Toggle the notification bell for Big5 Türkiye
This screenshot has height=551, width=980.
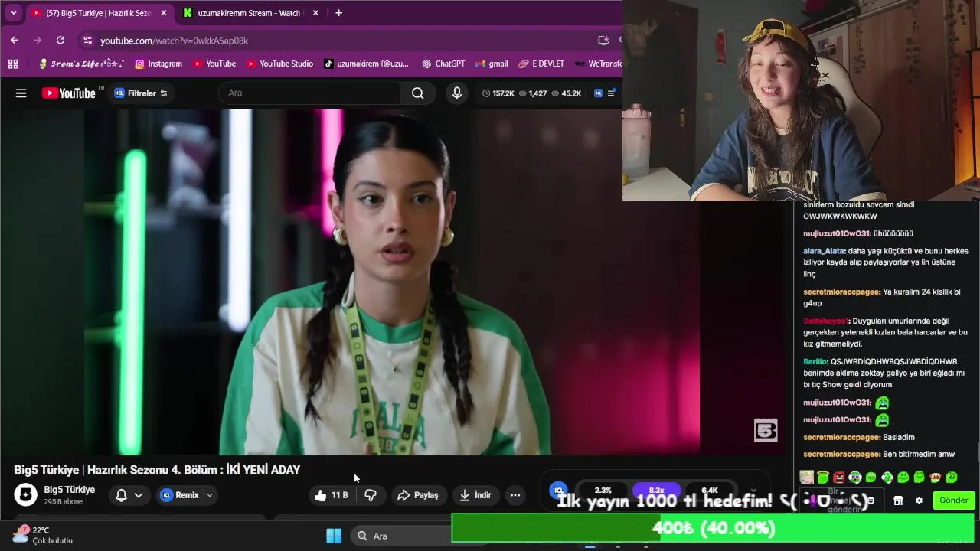[121, 495]
